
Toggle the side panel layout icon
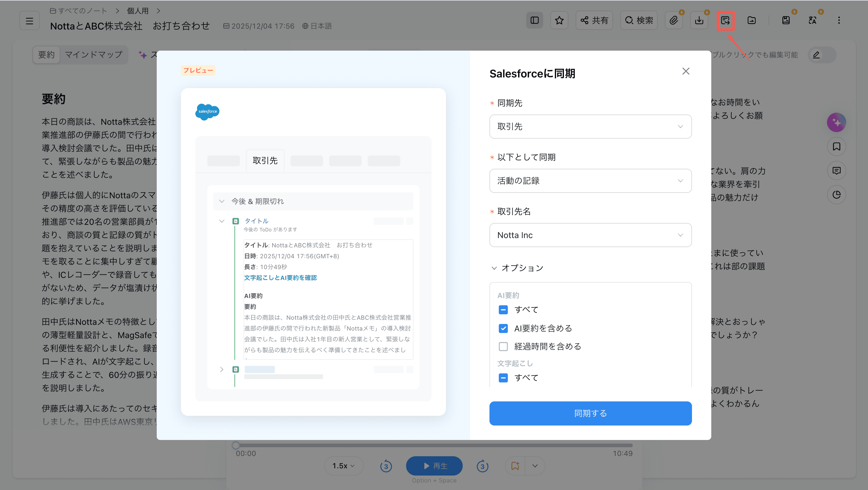click(534, 20)
